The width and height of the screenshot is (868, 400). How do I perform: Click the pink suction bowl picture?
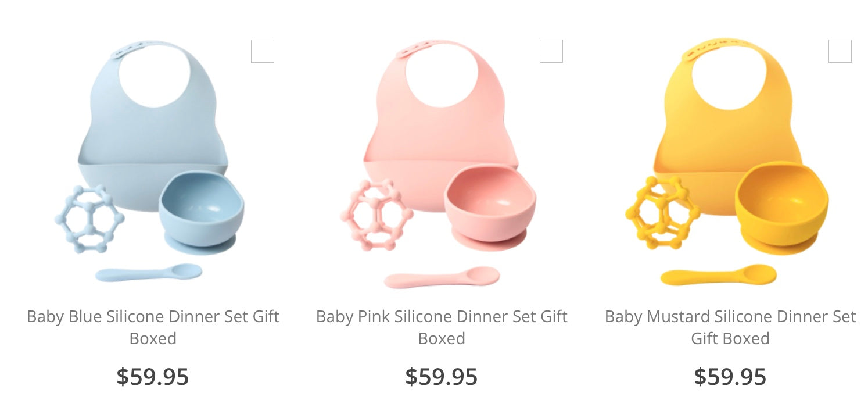point(490,208)
